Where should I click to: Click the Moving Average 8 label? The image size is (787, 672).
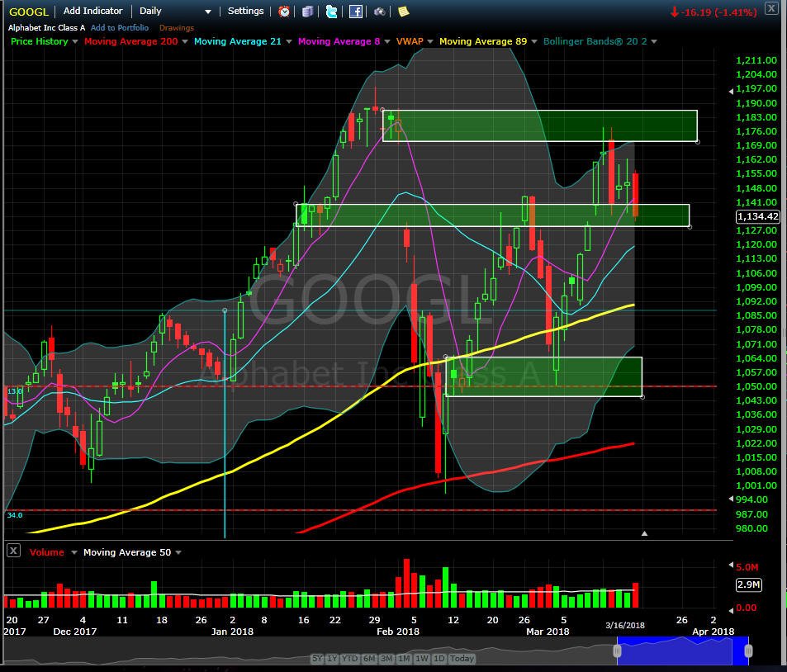click(339, 41)
